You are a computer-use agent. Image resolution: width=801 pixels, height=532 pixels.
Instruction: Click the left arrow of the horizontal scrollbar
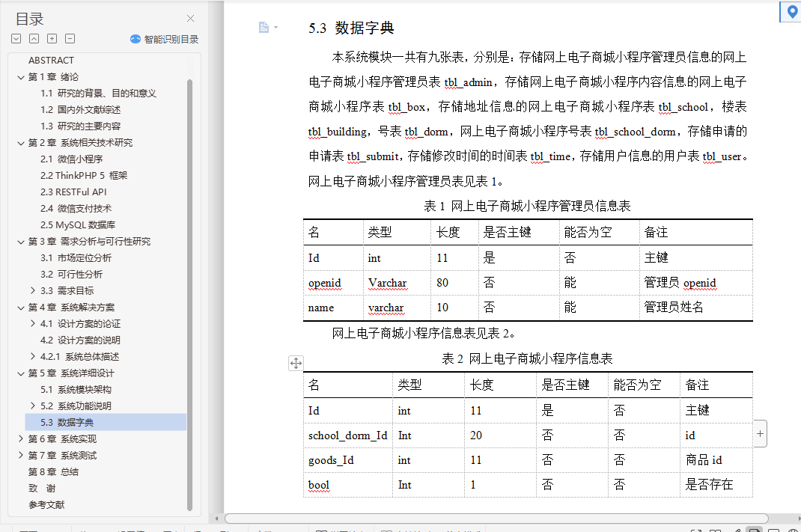[216, 519]
